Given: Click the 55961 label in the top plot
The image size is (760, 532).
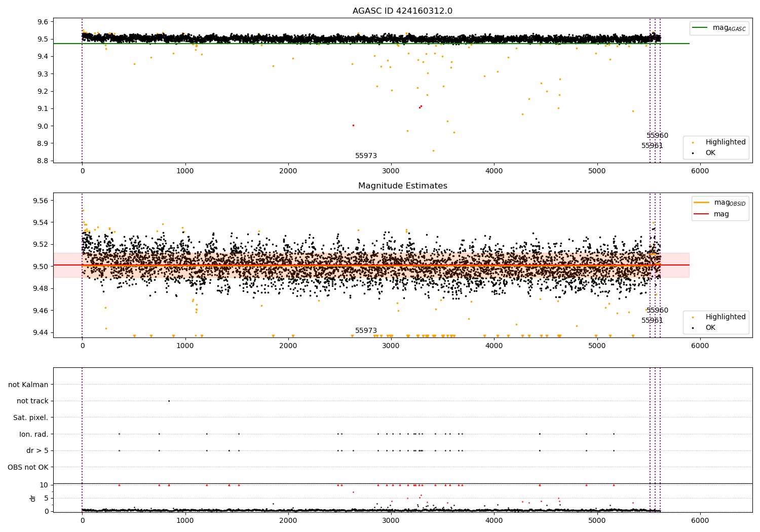Looking at the screenshot, I should click(x=652, y=145).
